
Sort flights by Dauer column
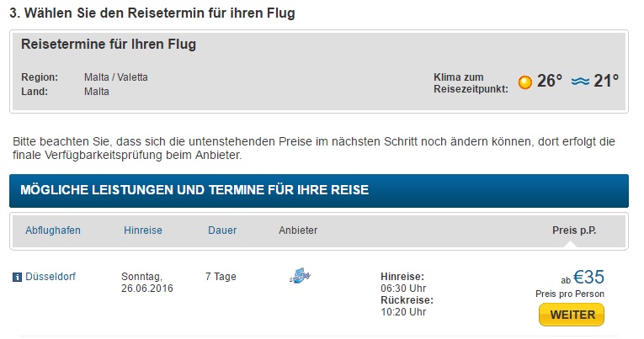point(222,230)
